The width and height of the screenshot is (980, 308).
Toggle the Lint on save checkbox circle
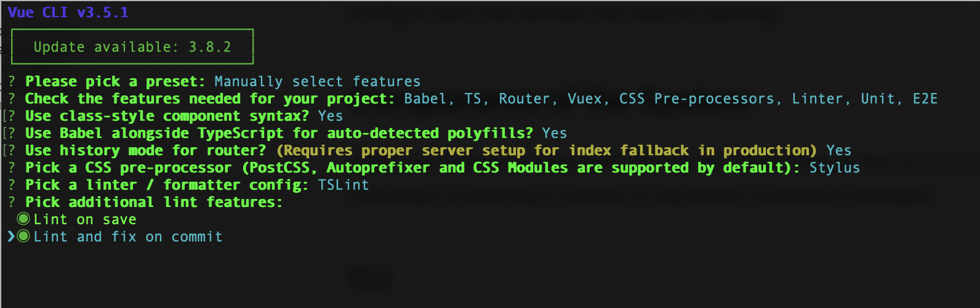point(23,219)
